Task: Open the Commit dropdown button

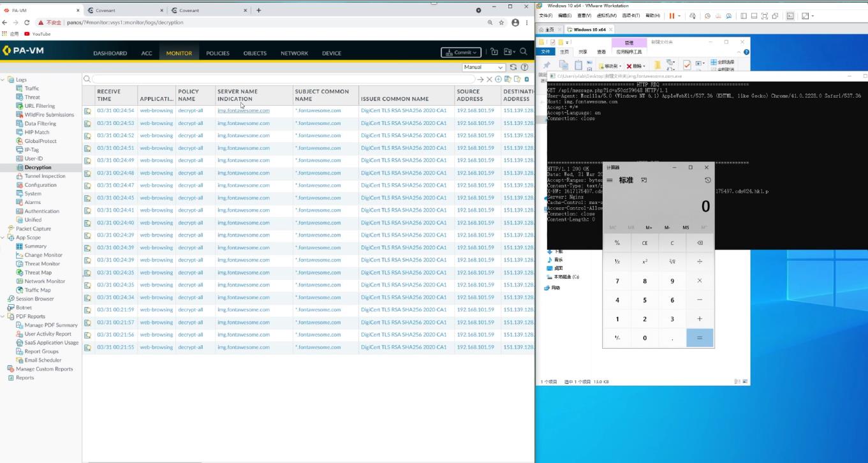Action: pyautogui.click(x=460, y=52)
